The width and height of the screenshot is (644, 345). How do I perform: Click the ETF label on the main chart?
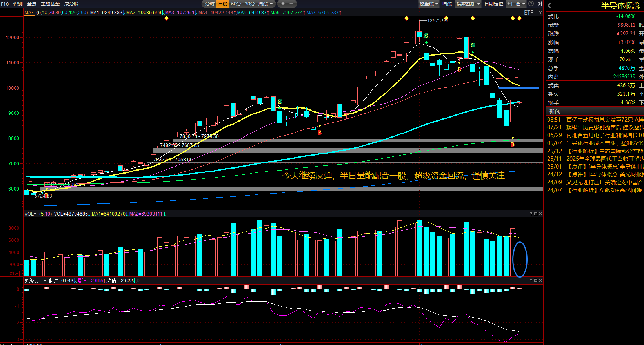(529, 13)
